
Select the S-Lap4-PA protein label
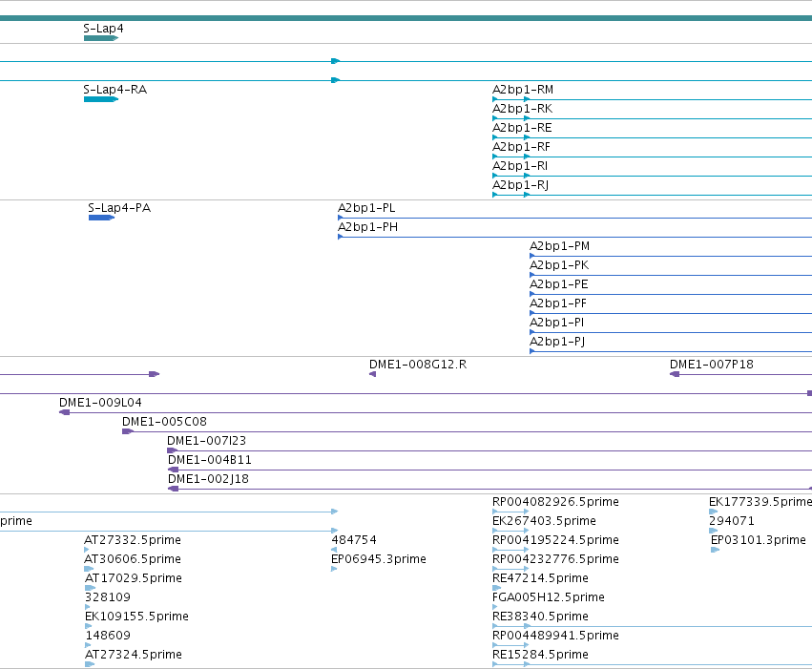[119, 208]
